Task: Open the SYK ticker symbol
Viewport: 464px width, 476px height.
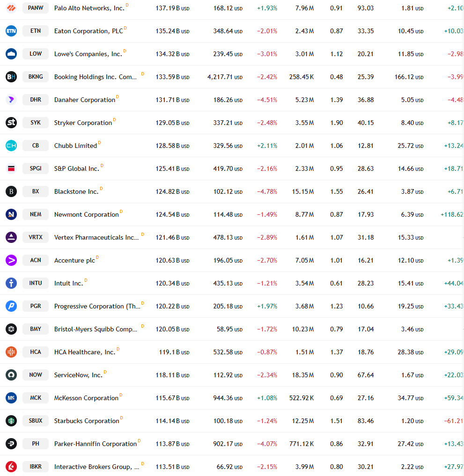Action: pos(36,123)
